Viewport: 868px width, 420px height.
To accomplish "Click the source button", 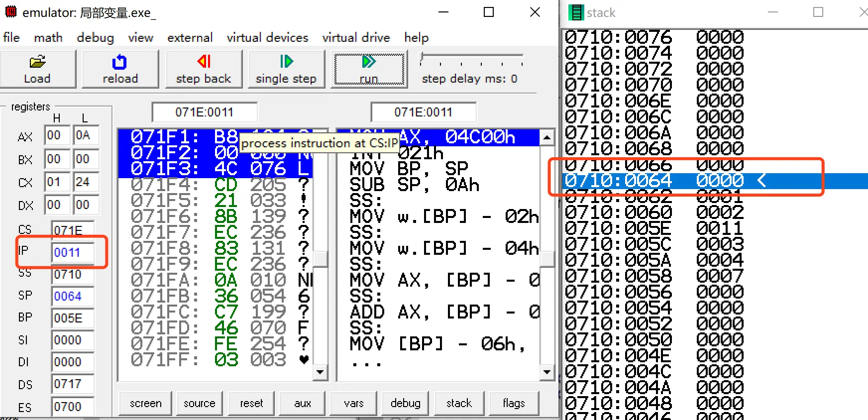I will pos(199,403).
